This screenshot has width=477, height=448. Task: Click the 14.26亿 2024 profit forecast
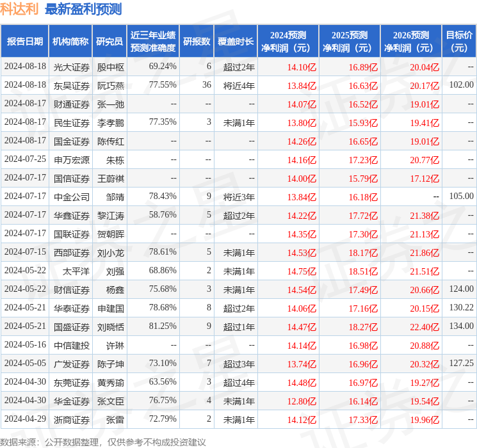(x=302, y=141)
